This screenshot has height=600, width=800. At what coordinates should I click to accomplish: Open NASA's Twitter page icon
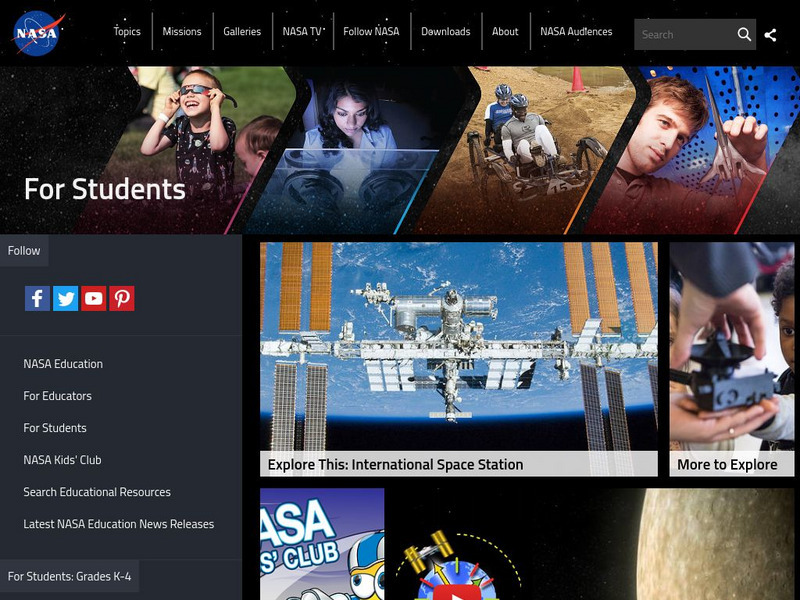[65, 298]
